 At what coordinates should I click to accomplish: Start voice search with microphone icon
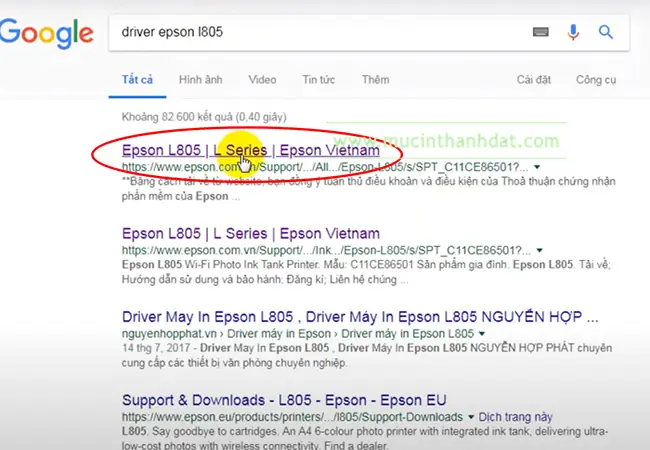[x=573, y=32]
